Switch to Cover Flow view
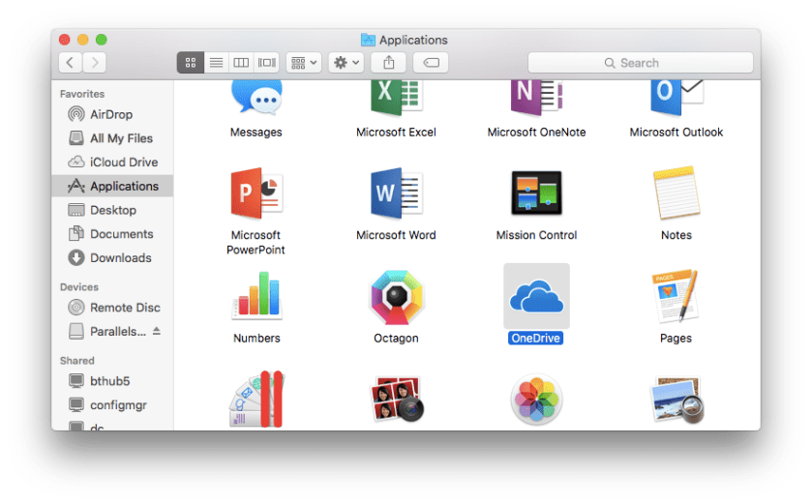The image size is (812, 504). (x=267, y=63)
